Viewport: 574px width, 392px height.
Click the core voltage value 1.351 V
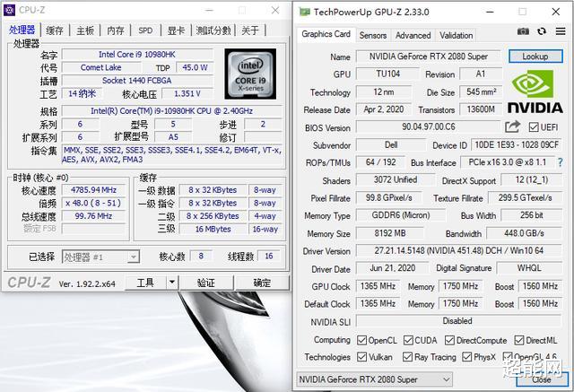pos(187,93)
